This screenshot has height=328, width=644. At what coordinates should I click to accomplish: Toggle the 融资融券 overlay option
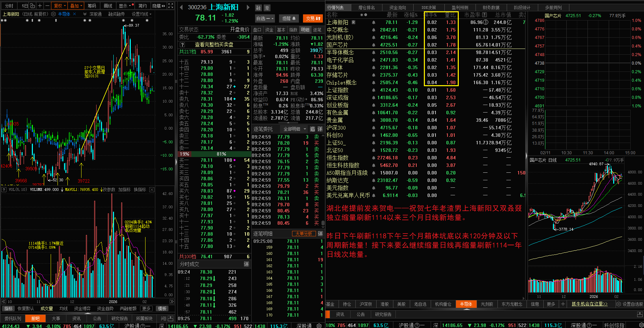click(x=116, y=14)
